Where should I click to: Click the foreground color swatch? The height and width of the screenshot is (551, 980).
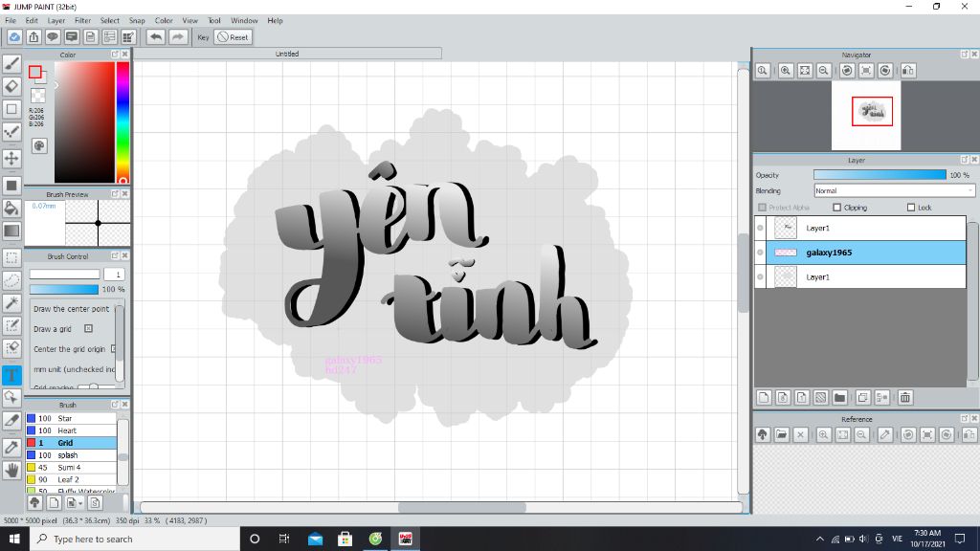[35, 72]
